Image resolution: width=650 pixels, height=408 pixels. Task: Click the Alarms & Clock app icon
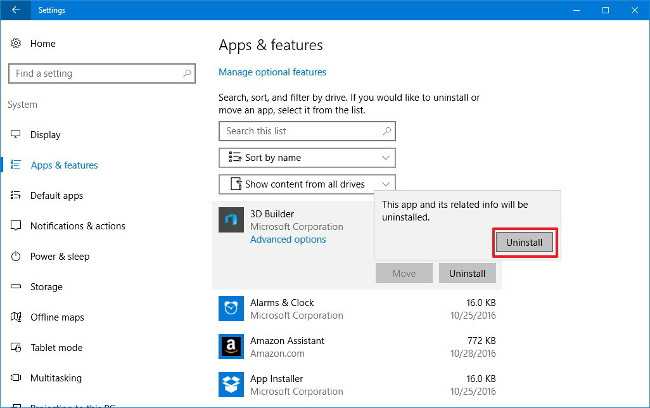(x=231, y=308)
